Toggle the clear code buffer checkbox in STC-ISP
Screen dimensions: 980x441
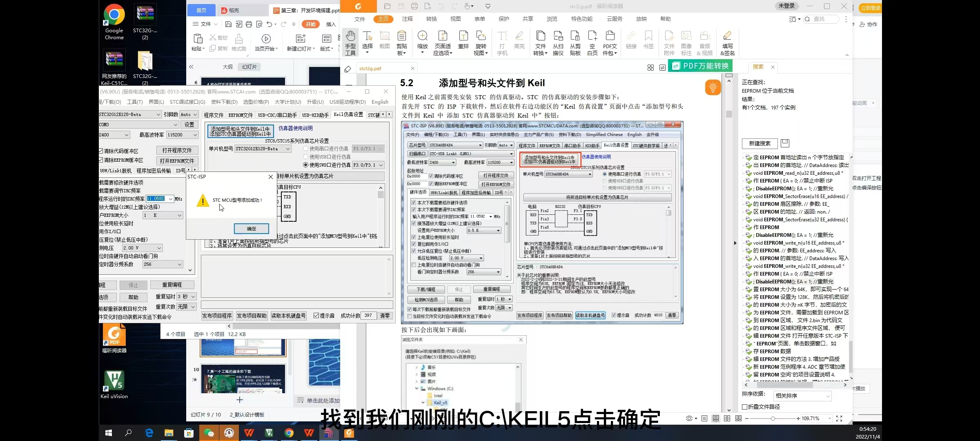[101, 151]
